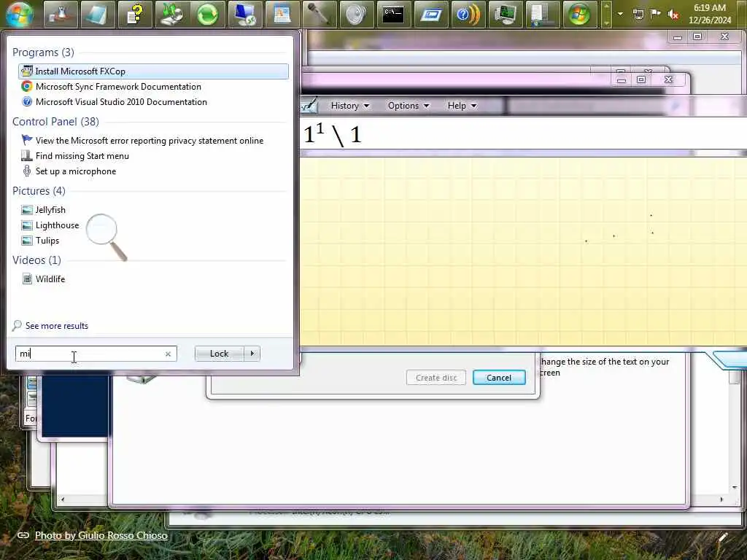747x560 pixels.
Task: Click the scroll down arrow of bottom window
Action: (734, 487)
